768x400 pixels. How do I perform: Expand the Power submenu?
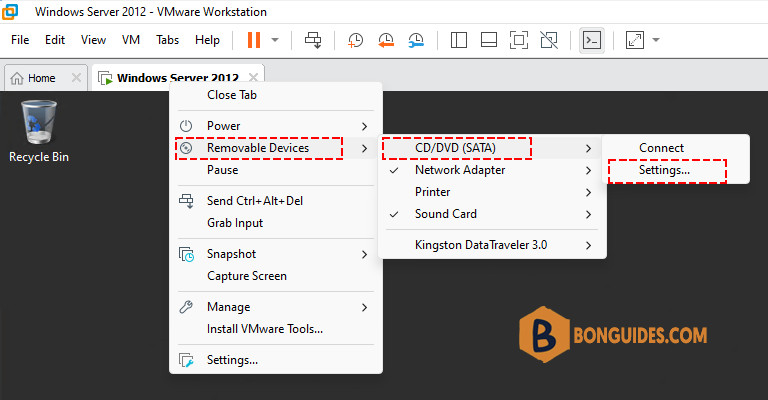click(276, 126)
